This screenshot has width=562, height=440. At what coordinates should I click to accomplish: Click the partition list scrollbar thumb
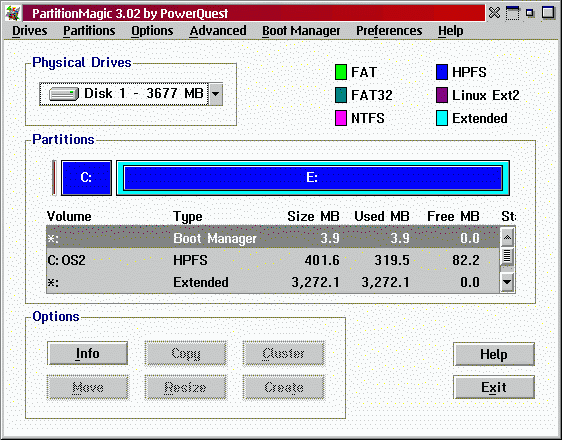pyautogui.click(x=507, y=256)
